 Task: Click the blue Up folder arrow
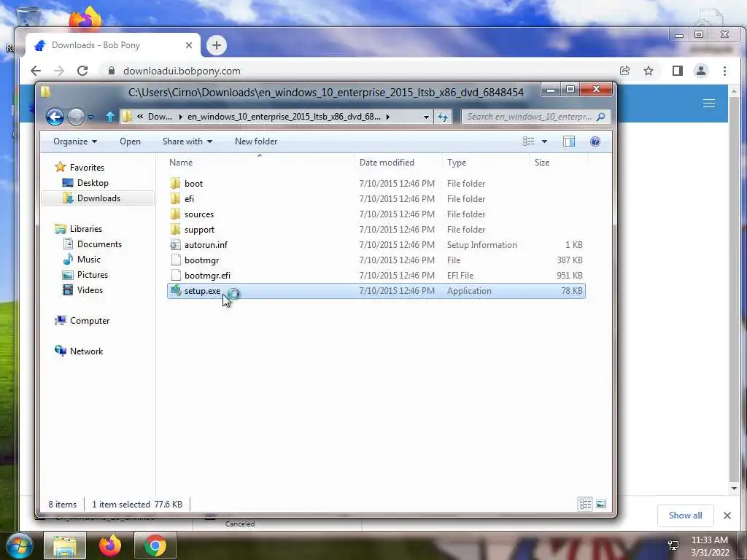click(x=110, y=117)
